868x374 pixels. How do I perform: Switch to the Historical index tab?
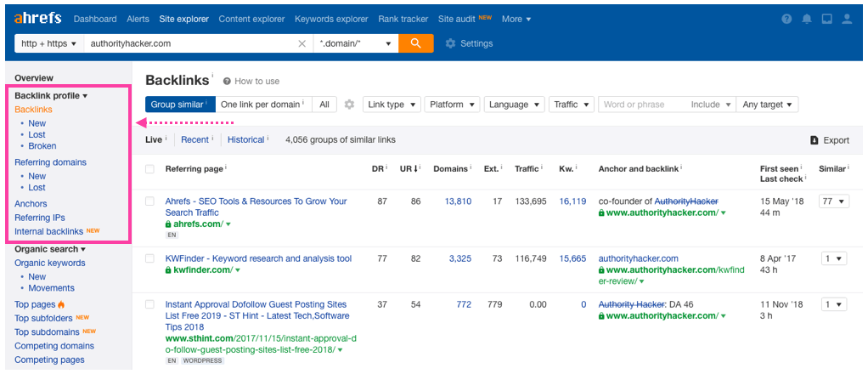click(245, 139)
